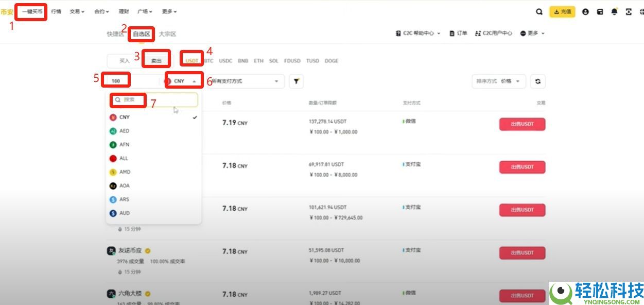Click the WeChat payment icon on first listing
644x305 pixels.
(x=404, y=121)
